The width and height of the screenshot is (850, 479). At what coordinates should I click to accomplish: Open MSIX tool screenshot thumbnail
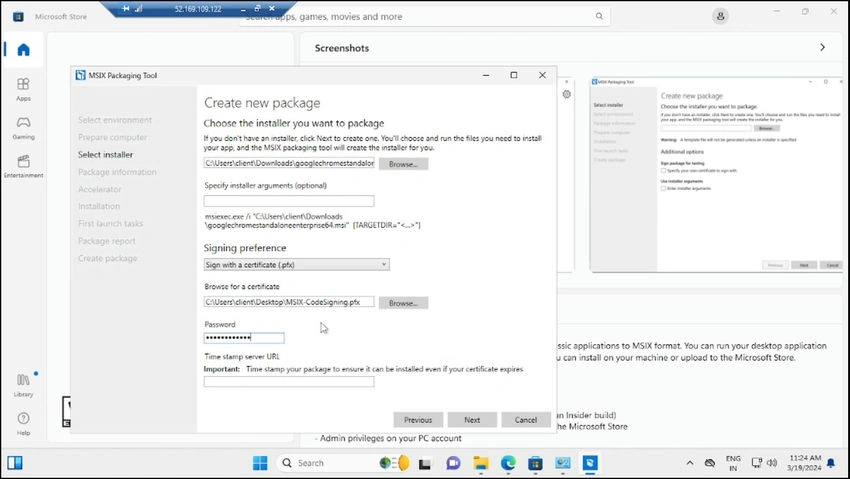click(717, 174)
